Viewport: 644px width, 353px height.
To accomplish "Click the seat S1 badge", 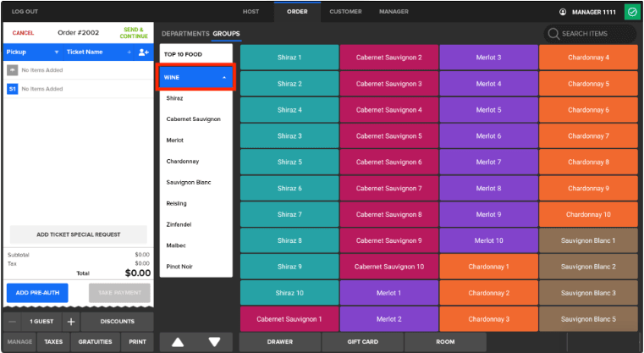I will pyautogui.click(x=13, y=89).
